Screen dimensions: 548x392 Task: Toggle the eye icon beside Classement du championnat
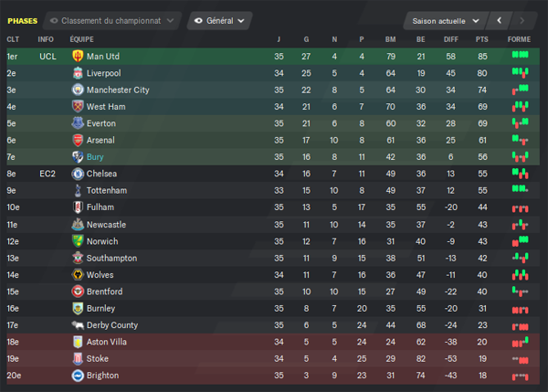click(54, 21)
